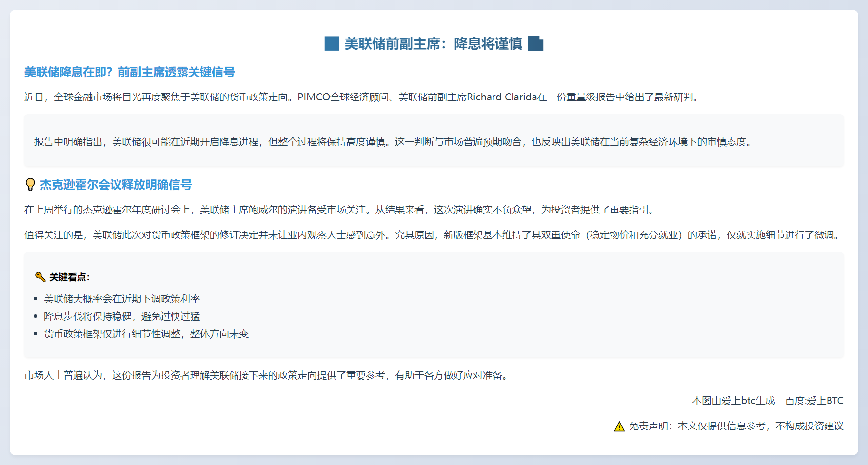The height and width of the screenshot is (465, 868).
Task: Click the key icon next to 关键看点
Action: (40, 277)
